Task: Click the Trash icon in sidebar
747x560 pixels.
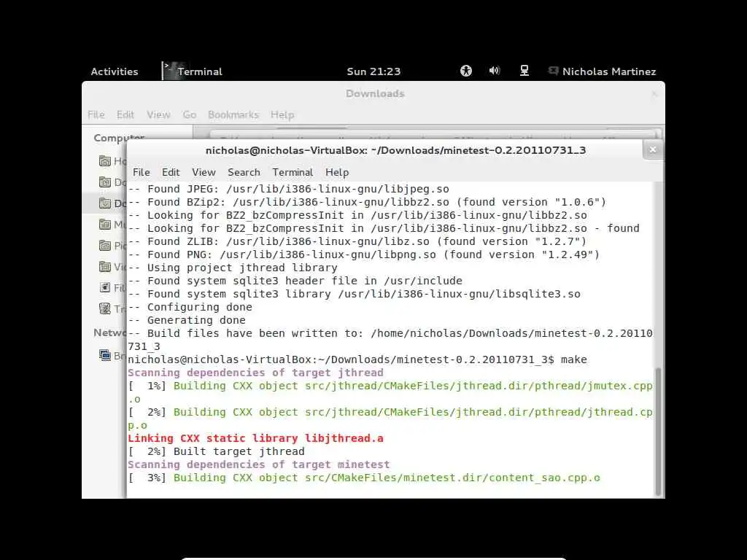Action: (x=105, y=308)
